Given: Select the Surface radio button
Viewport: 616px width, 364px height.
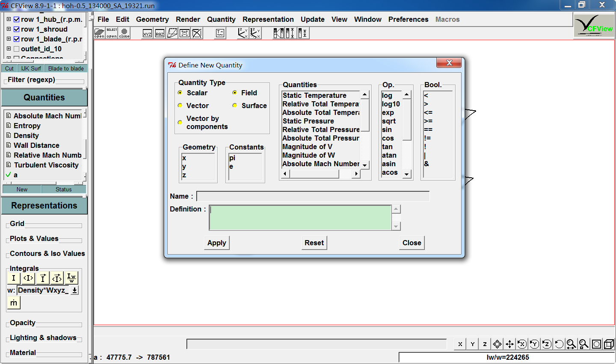Looking at the screenshot, I should (235, 106).
